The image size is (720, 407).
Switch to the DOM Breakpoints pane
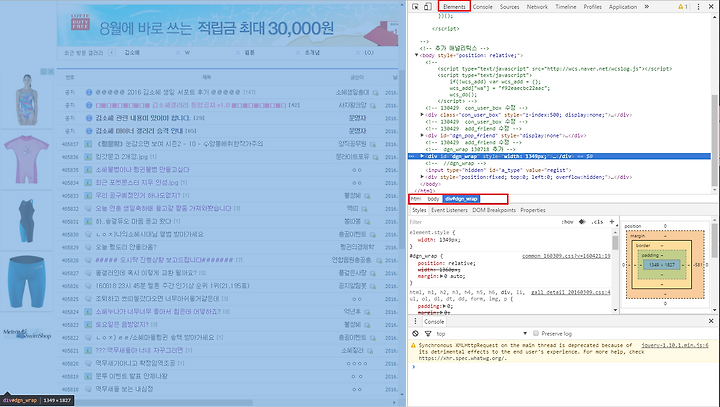tap(494, 210)
